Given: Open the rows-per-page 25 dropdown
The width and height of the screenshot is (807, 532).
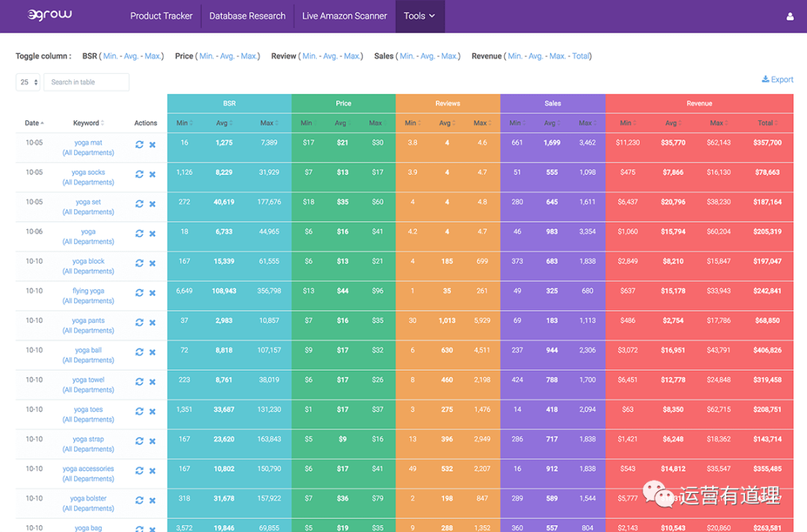Looking at the screenshot, I should coord(29,82).
